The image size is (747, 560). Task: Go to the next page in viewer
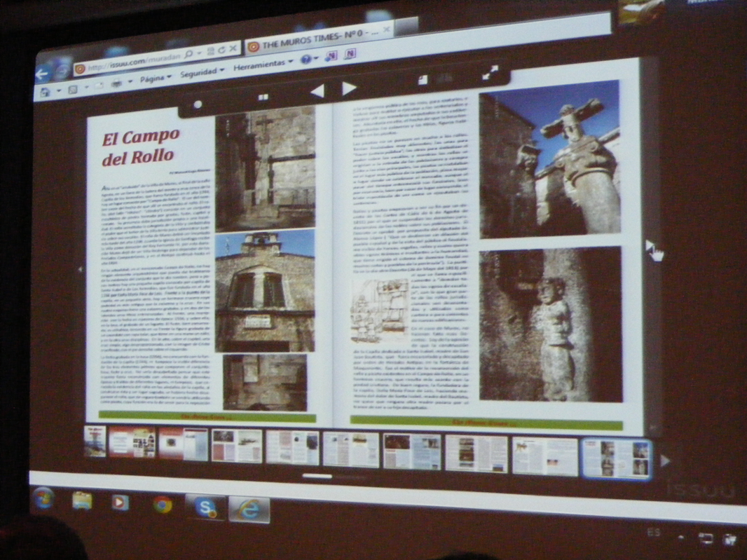(x=349, y=88)
